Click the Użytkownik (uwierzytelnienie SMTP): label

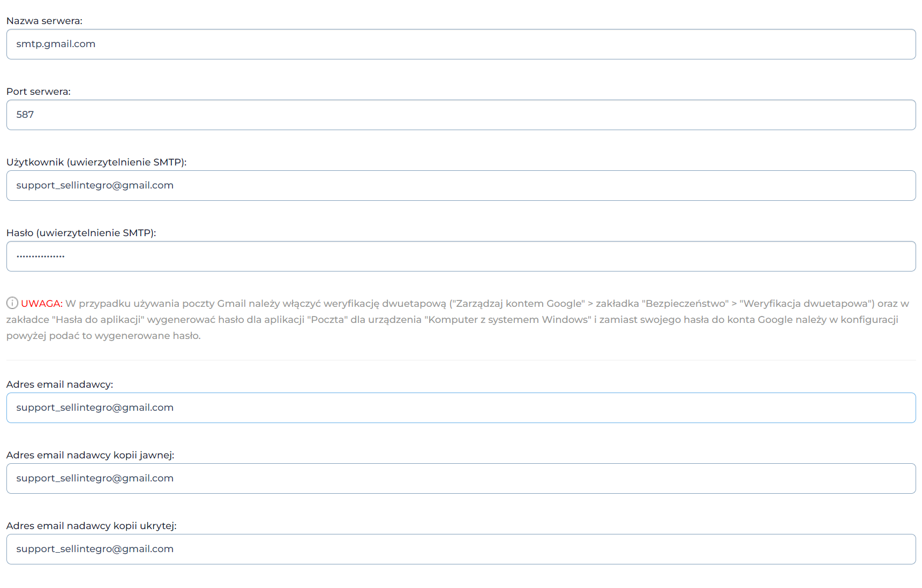pos(96,162)
